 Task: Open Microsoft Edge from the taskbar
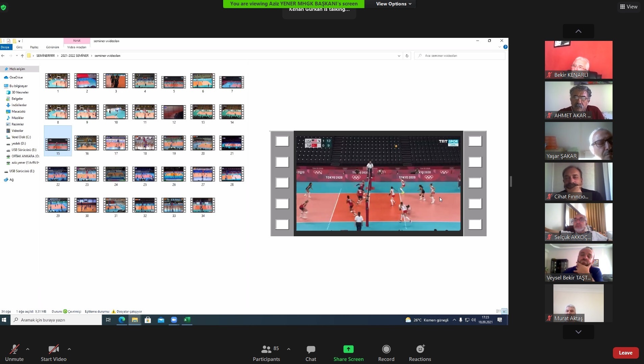122,320
